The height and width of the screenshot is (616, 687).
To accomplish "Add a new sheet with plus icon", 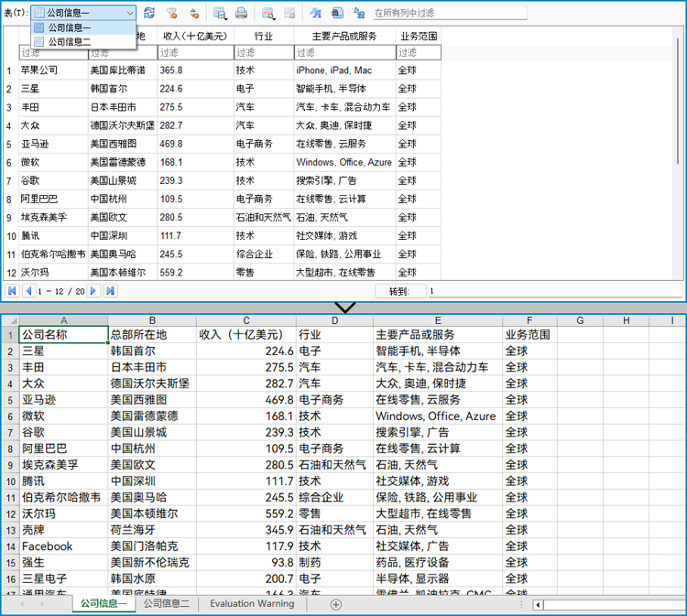I will click(335, 605).
